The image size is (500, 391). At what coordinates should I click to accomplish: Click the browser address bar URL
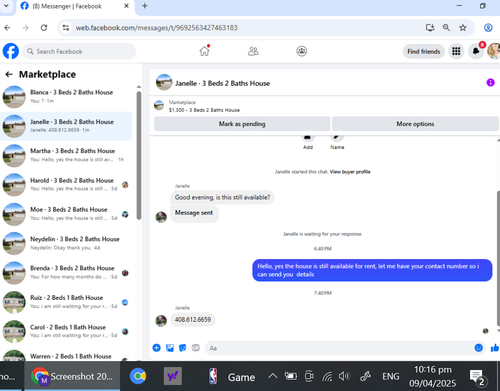[157, 28]
